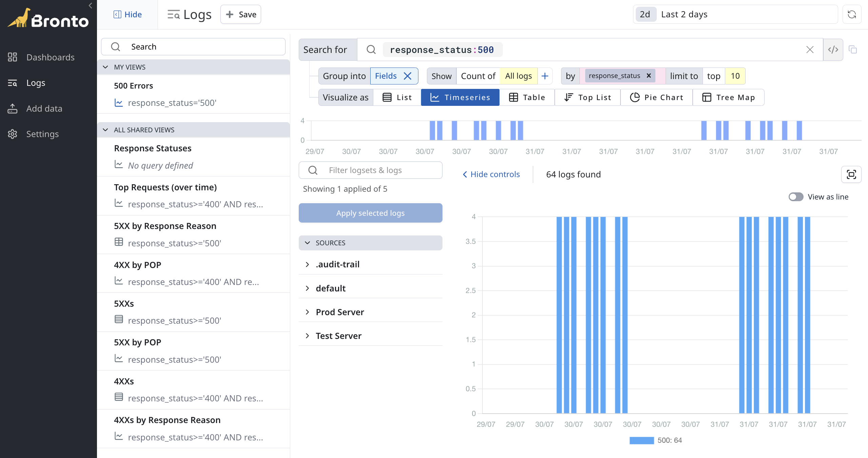Click the Dashboards icon in sidebar

pyautogui.click(x=13, y=57)
